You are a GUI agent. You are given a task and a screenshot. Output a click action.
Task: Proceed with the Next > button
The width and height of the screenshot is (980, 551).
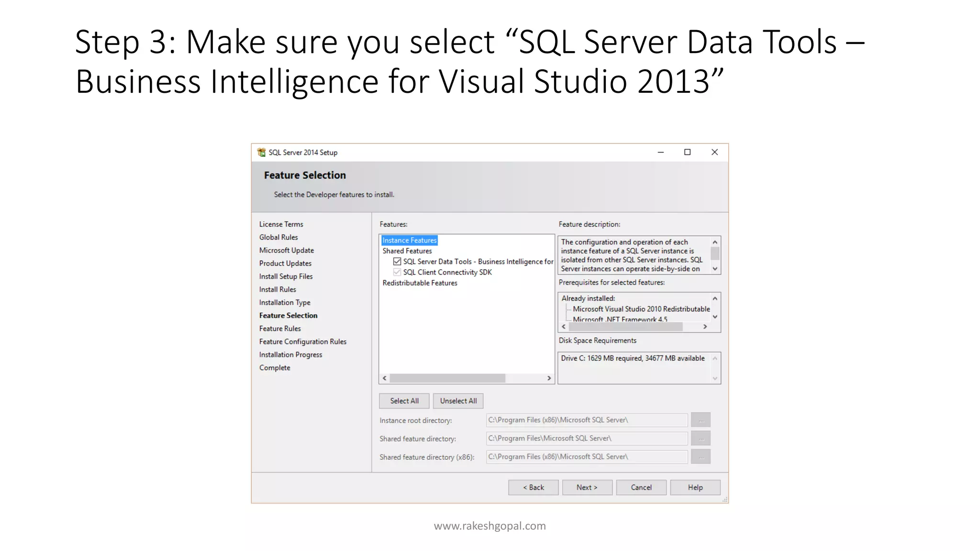pyautogui.click(x=587, y=487)
